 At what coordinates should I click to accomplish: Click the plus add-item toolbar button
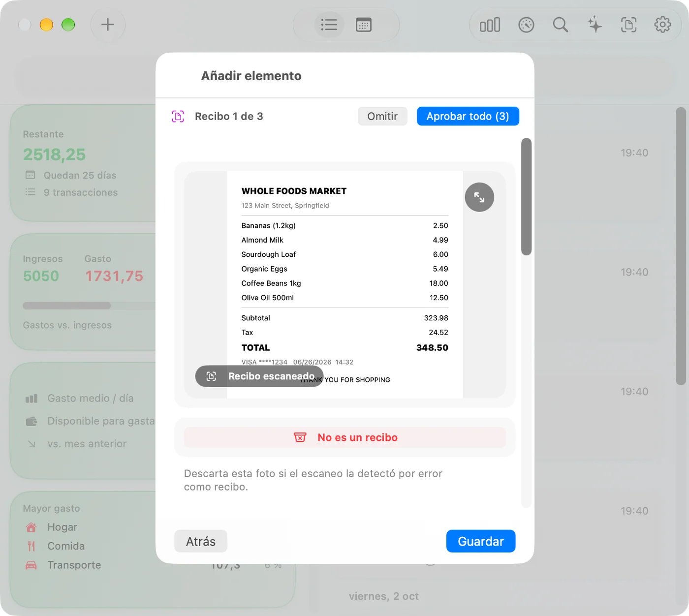point(108,25)
